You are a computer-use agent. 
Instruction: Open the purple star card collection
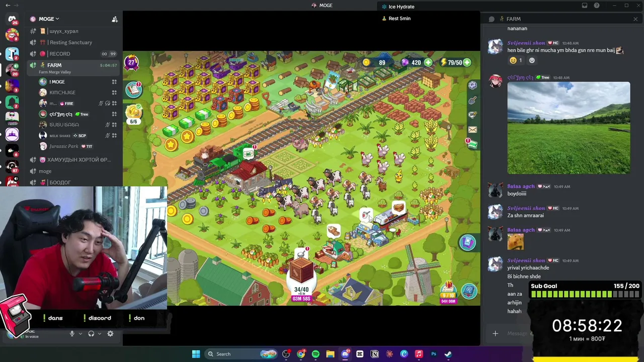[x=467, y=242]
